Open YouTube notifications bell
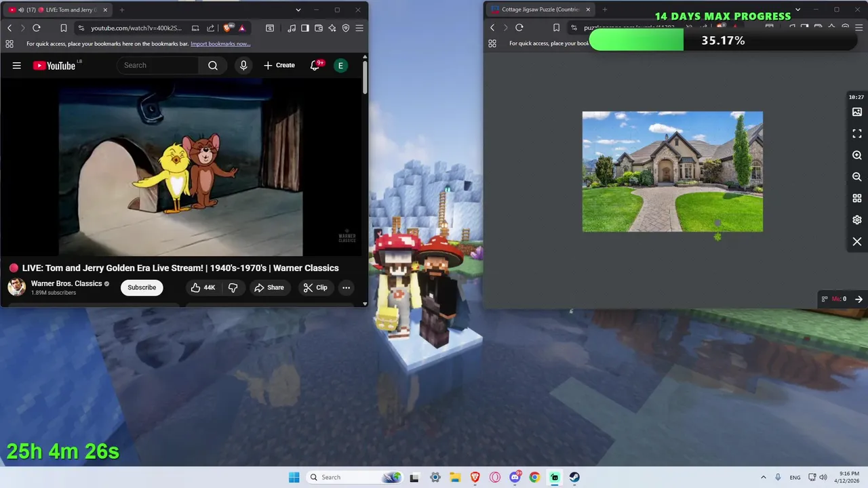Screen dimensions: 868x488 (315, 65)
